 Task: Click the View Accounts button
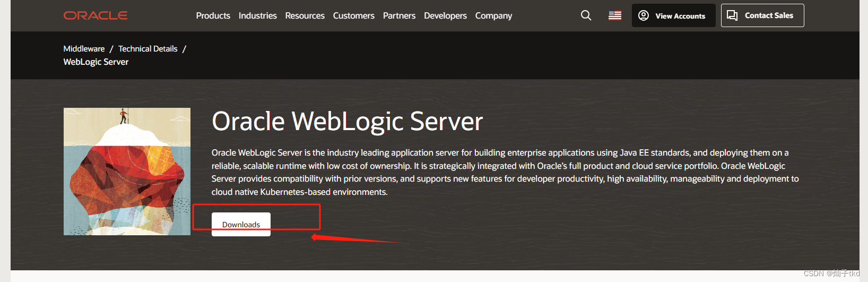click(x=673, y=15)
